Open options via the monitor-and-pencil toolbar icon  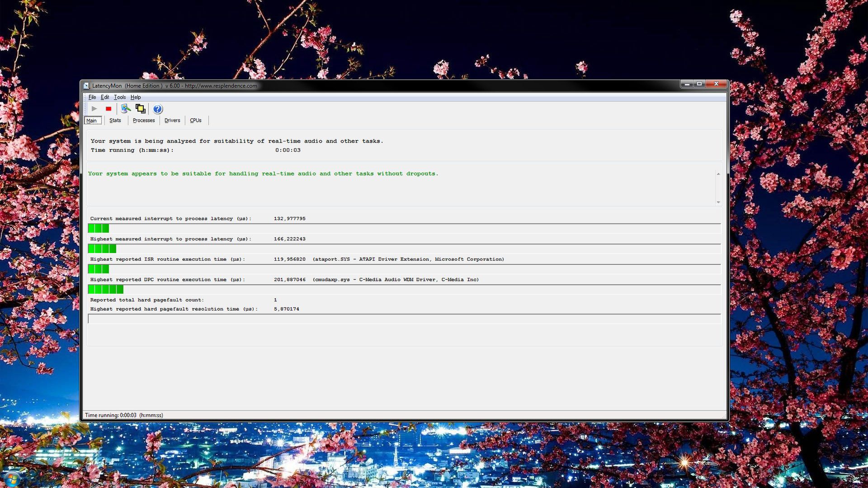point(125,109)
